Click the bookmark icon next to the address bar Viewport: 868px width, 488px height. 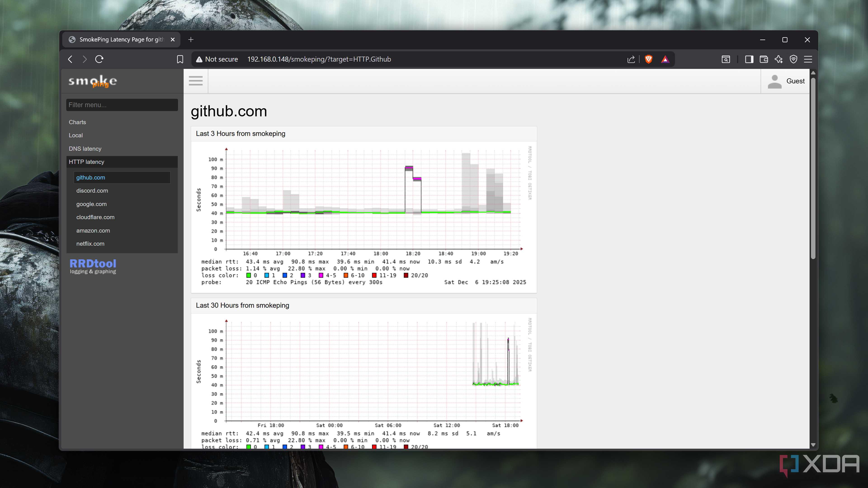point(180,59)
